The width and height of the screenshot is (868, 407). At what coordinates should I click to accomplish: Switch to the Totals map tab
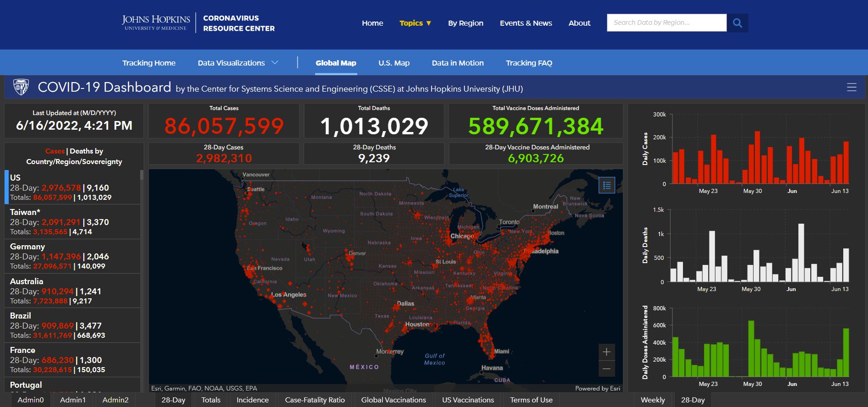[x=211, y=400]
